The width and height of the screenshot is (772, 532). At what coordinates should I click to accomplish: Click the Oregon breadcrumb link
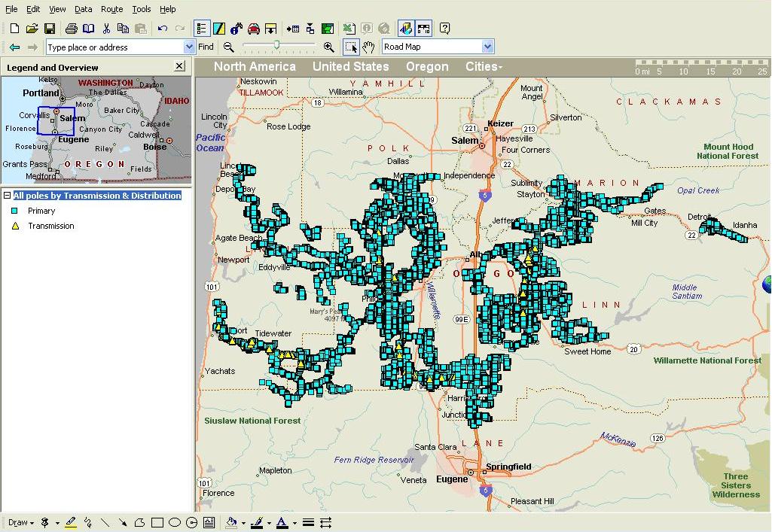click(427, 66)
